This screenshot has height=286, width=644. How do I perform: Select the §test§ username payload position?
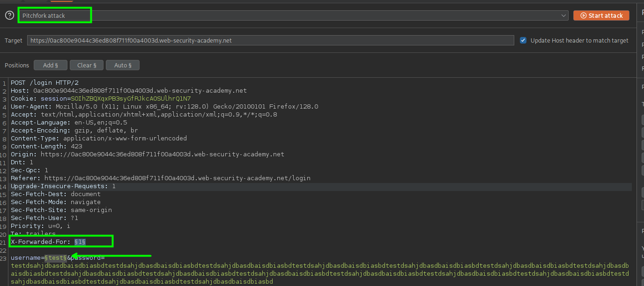click(x=55, y=258)
